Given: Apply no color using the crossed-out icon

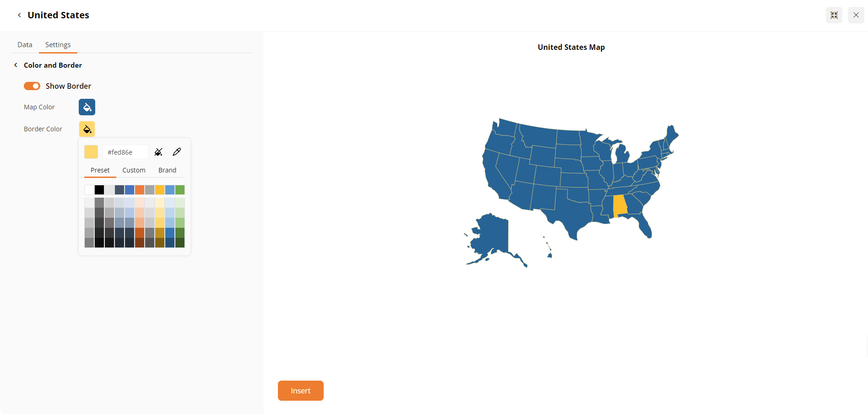Looking at the screenshot, I should tap(158, 151).
